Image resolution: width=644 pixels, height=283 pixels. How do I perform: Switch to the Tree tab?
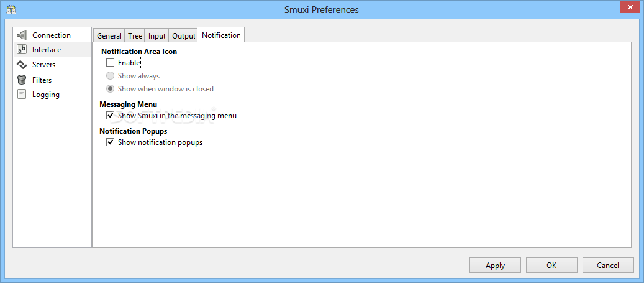pos(135,36)
